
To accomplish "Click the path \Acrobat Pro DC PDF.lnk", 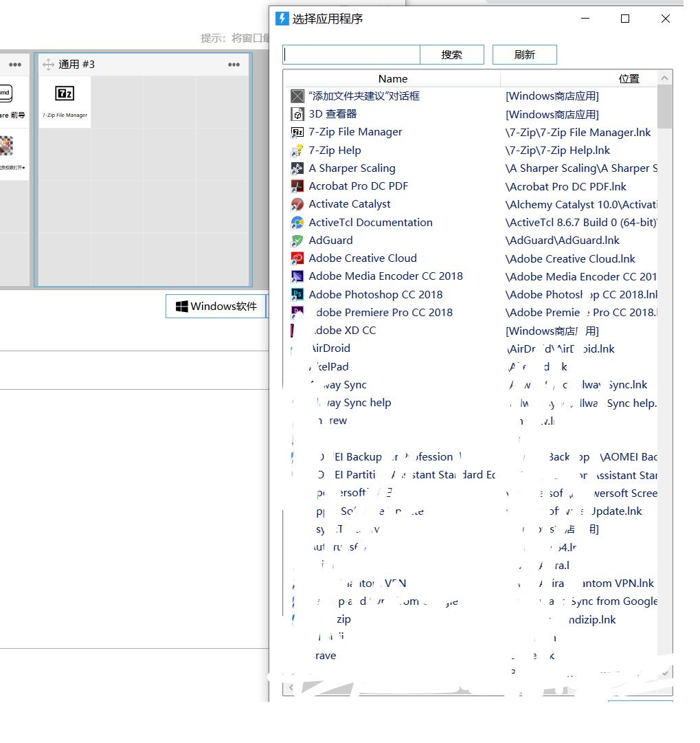I will (565, 186).
